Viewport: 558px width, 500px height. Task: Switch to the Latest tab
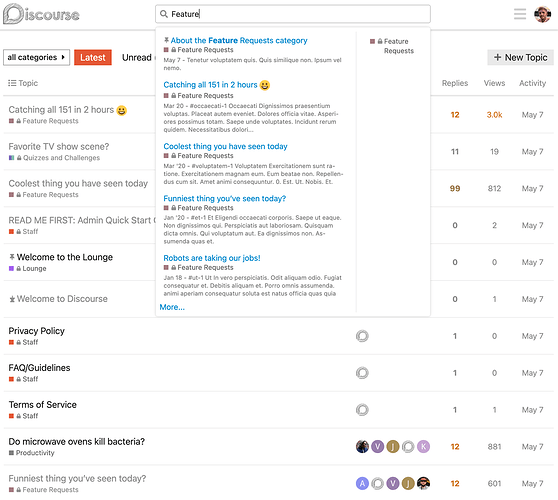coord(93,57)
